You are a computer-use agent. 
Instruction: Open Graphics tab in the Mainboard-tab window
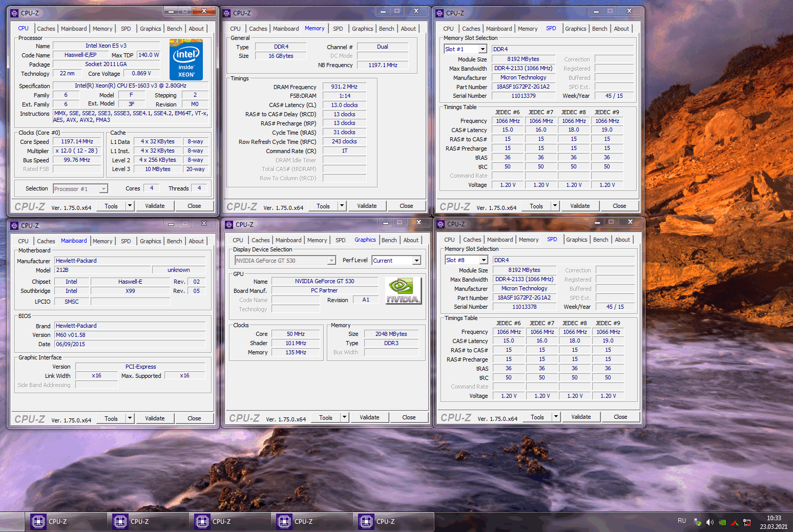coord(151,241)
